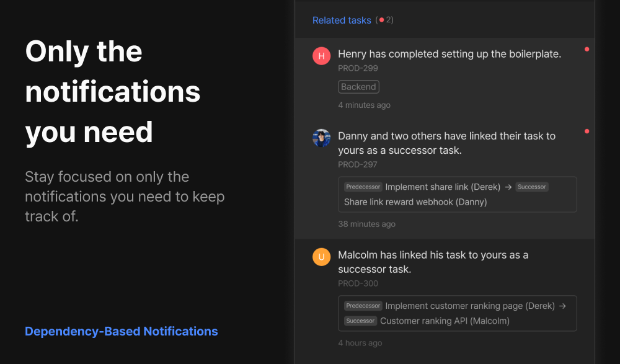Open Malcolm's successor task linked notification
The image size is (620, 364).
(x=433, y=262)
